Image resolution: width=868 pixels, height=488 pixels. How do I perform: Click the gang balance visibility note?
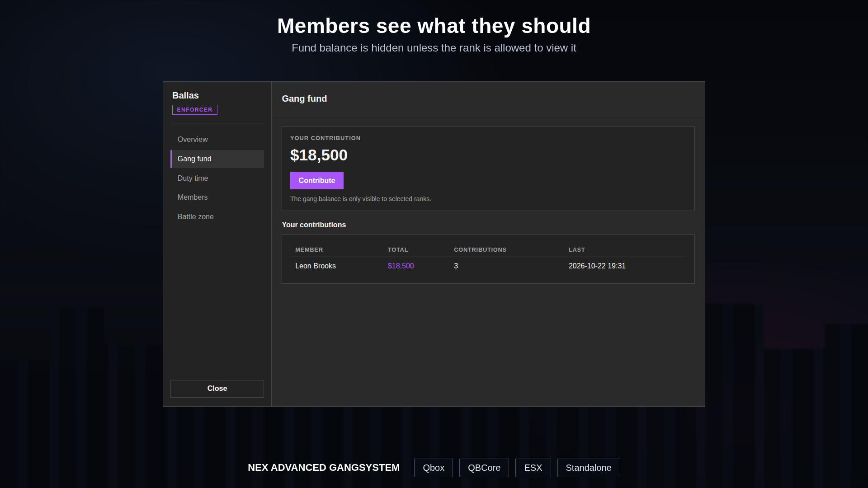361,199
